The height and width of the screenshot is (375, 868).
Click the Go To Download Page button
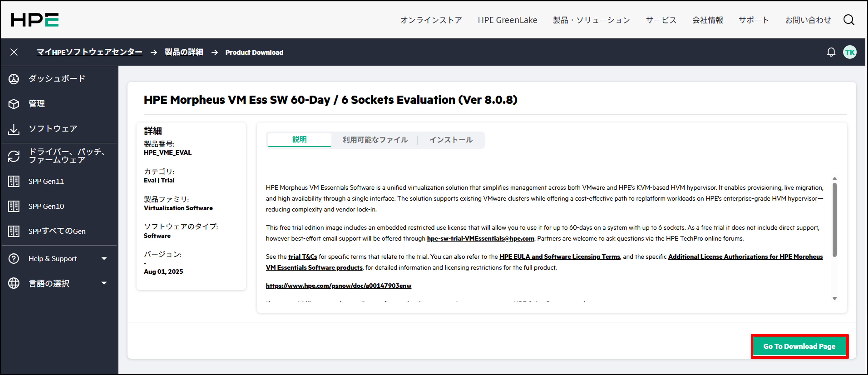coord(799,346)
